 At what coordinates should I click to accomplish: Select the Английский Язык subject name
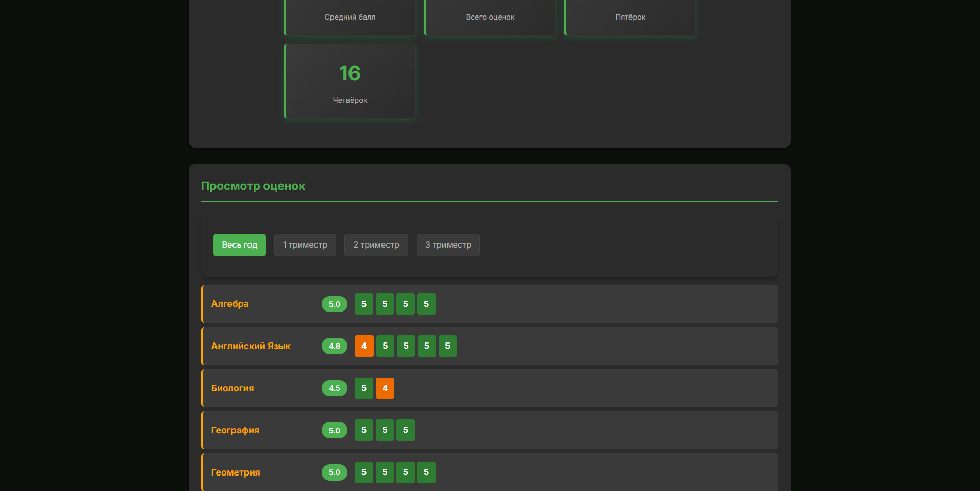point(251,346)
